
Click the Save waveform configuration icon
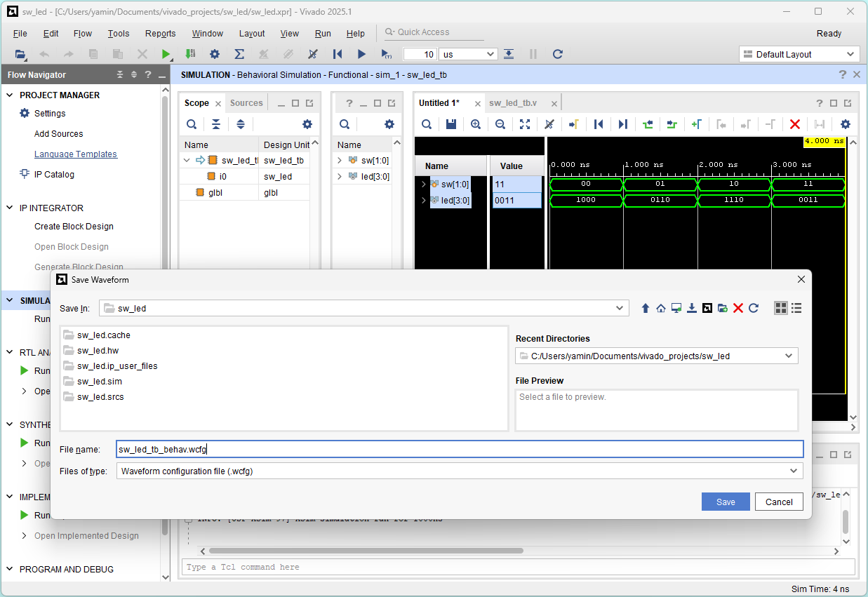click(x=451, y=124)
